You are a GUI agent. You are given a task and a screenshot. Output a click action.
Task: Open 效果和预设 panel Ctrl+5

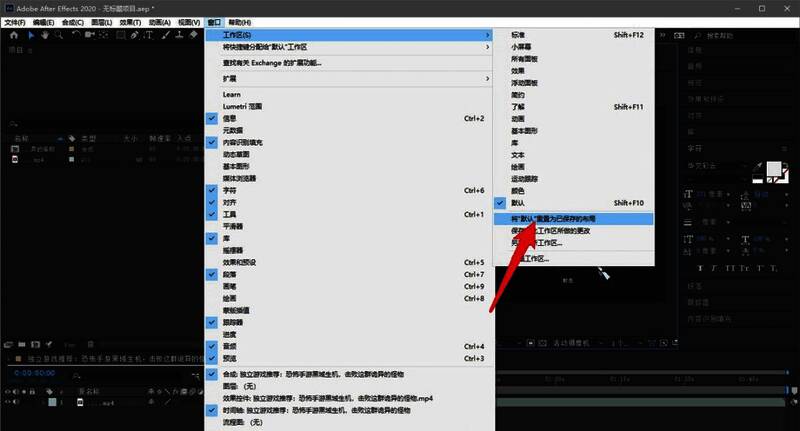[348, 262]
